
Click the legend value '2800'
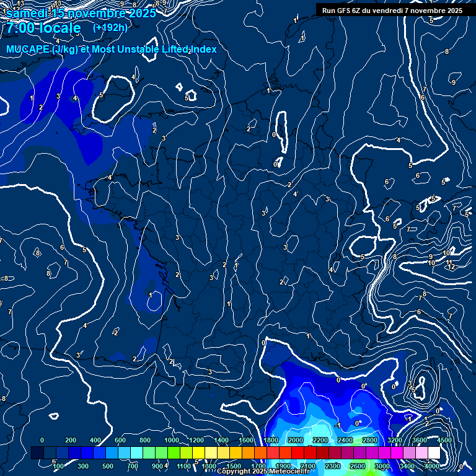[x=370, y=440]
